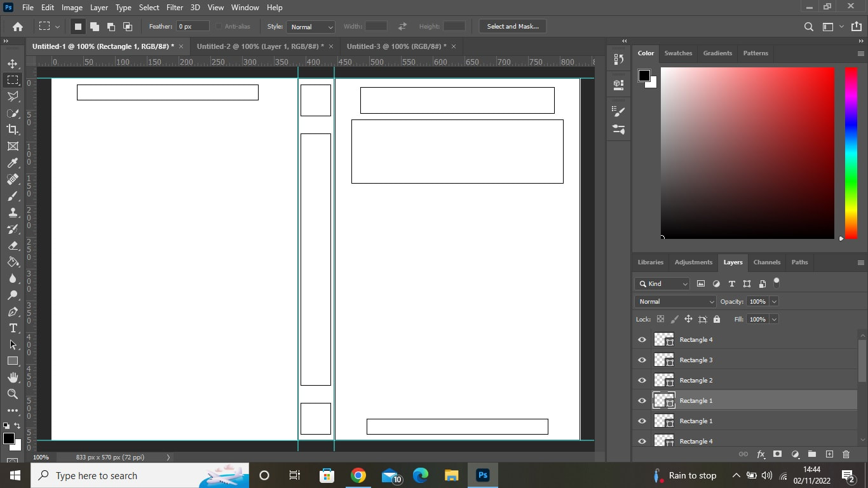868x488 pixels.
Task: Enable Subtract from selection mode
Action: pos(111,27)
